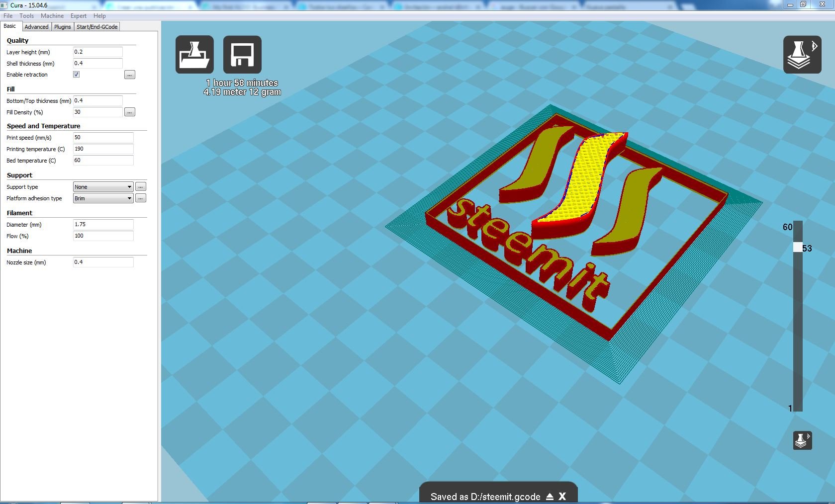This screenshot has width=835, height=504.
Task: Click the small layers icon below the layer slider
Action: 802,440
